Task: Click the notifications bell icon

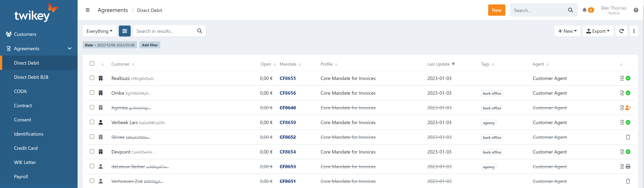Action: tap(584, 10)
